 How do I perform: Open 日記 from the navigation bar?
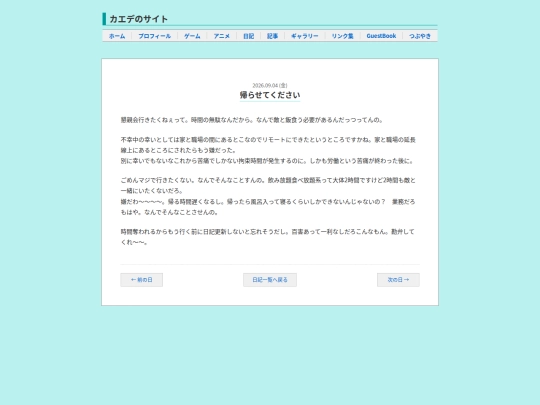(x=248, y=36)
